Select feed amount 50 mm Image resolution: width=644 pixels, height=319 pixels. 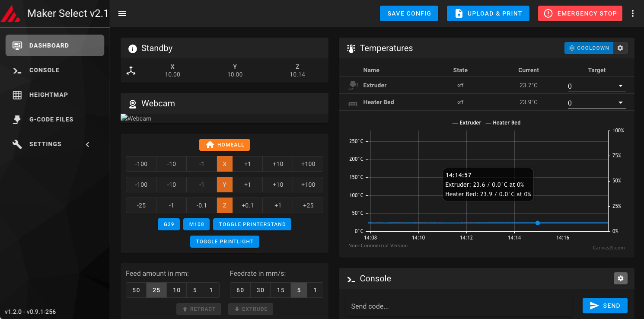[136, 290]
